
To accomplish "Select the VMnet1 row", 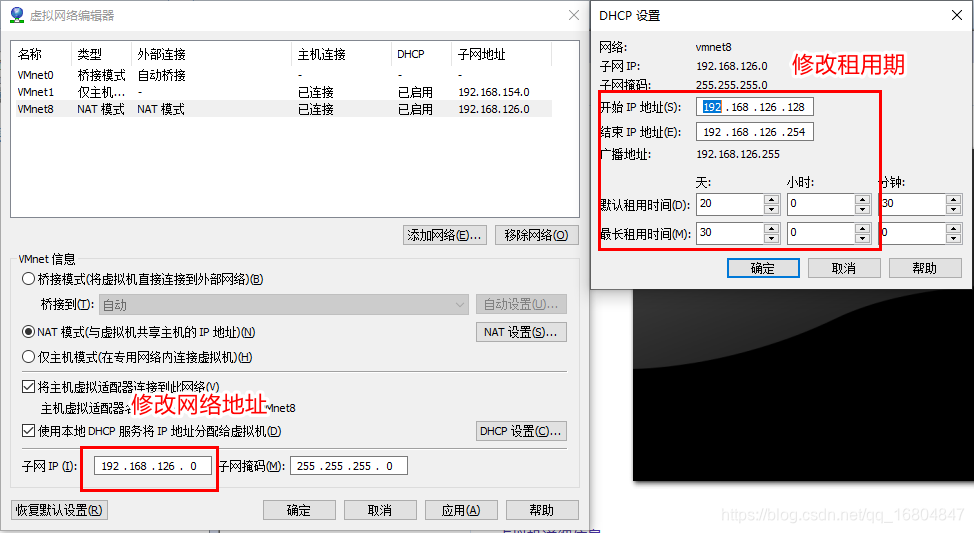I will coord(282,92).
